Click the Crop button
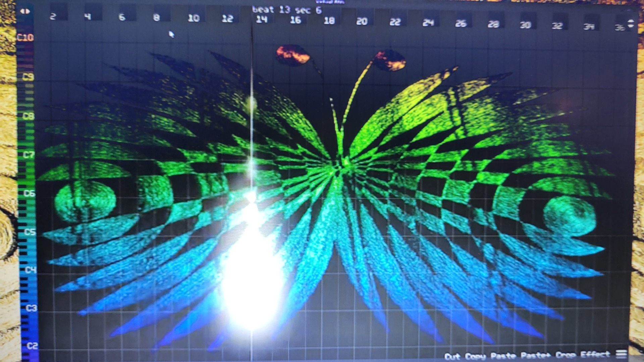The width and height of the screenshot is (644, 362). [x=566, y=355]
